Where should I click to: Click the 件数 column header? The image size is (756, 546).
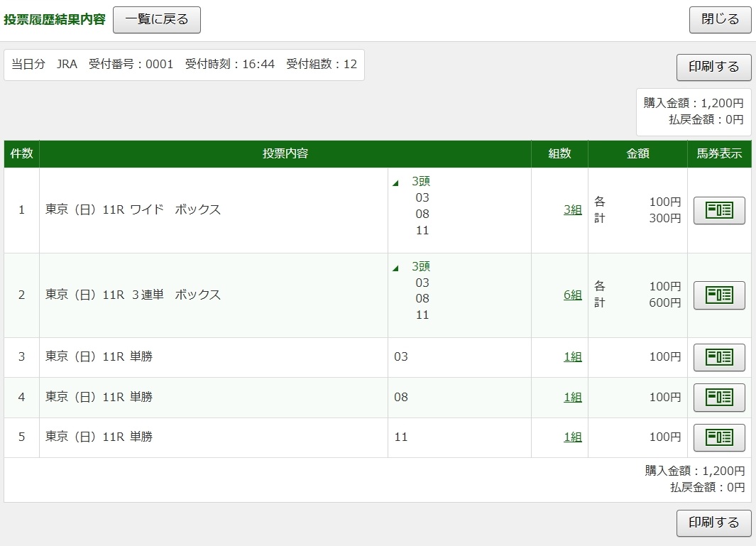pyautogui.click(x=22, y=154)
